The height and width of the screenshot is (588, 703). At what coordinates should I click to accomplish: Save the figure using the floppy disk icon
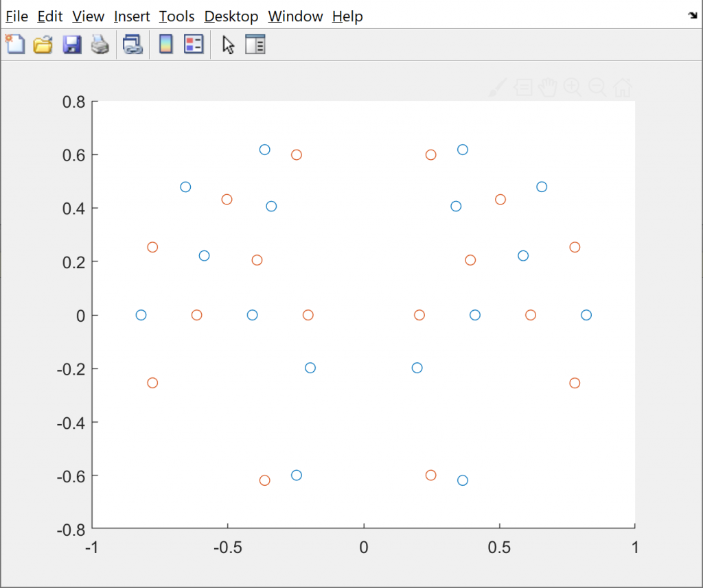tap(72, 45)
